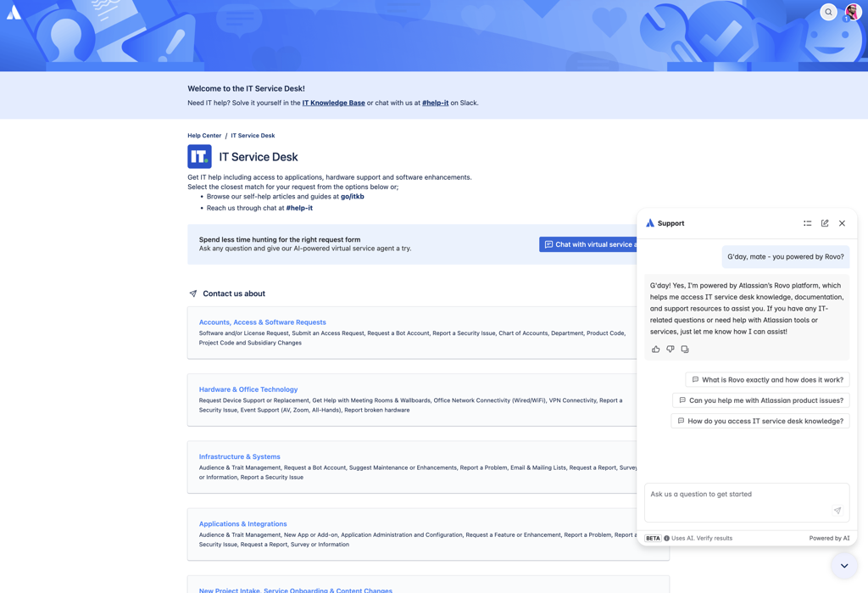Open the IT Knowledge Base link

coord(333,103)
